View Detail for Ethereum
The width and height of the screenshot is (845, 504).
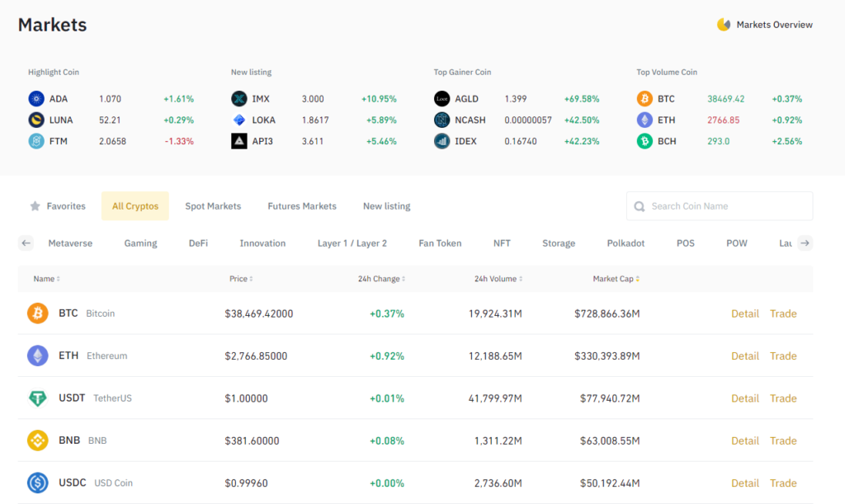click(x=744, y=356)
